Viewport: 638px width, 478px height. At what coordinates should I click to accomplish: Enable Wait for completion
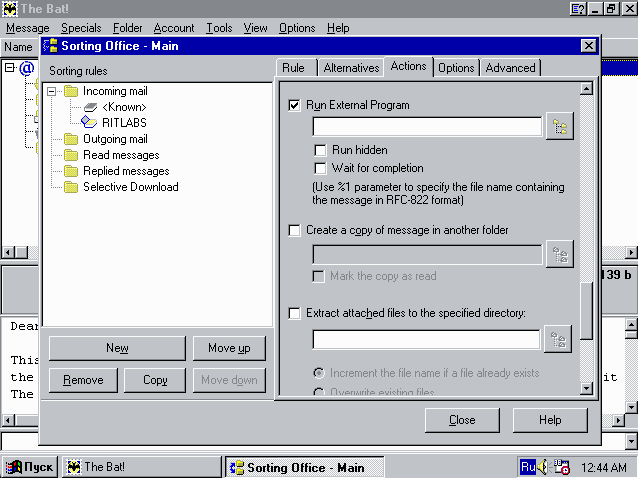tap(320, 168)
